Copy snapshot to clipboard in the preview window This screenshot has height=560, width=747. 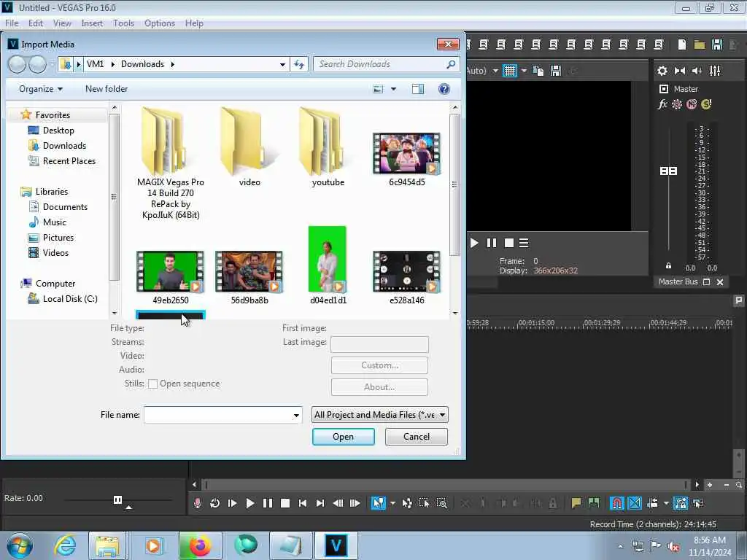538,71
